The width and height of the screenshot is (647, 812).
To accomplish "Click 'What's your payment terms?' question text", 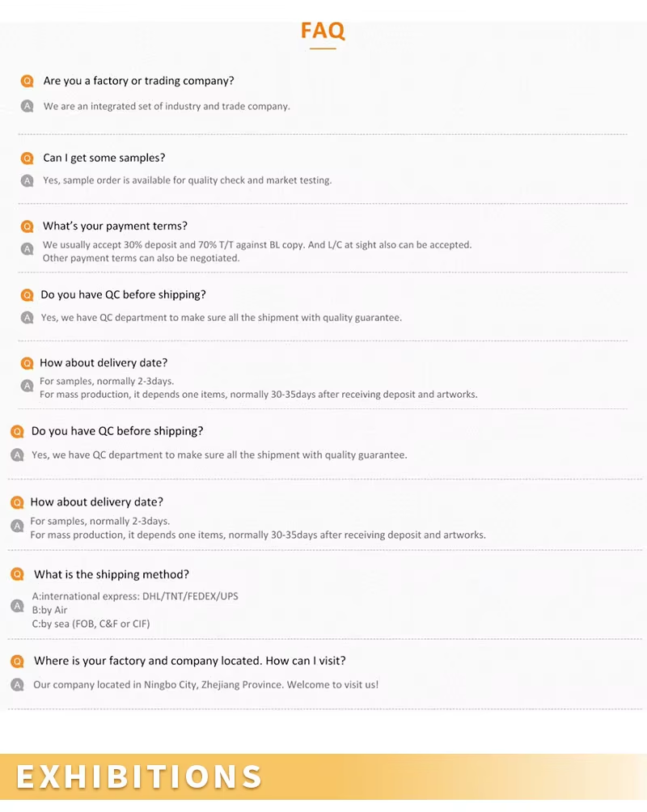I will [115, 226].
